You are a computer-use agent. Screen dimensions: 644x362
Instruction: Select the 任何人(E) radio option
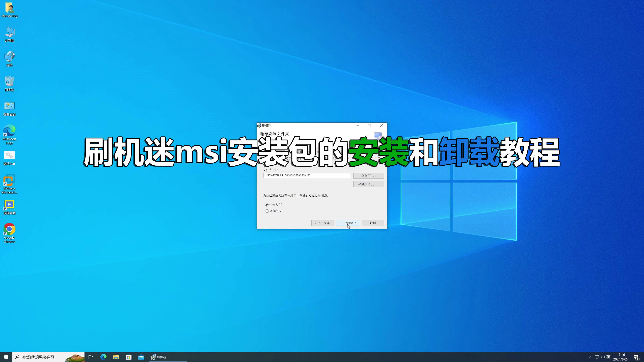(x=274, y=205)
